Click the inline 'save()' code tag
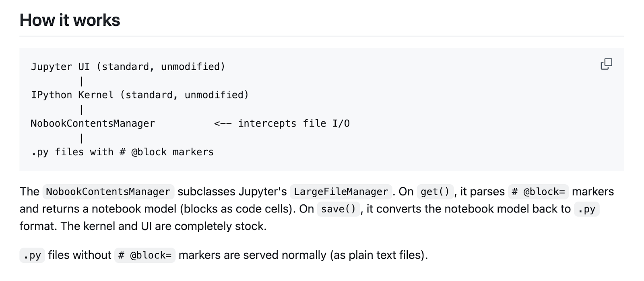Screen dimensions: 644x281 coord(339,209)
